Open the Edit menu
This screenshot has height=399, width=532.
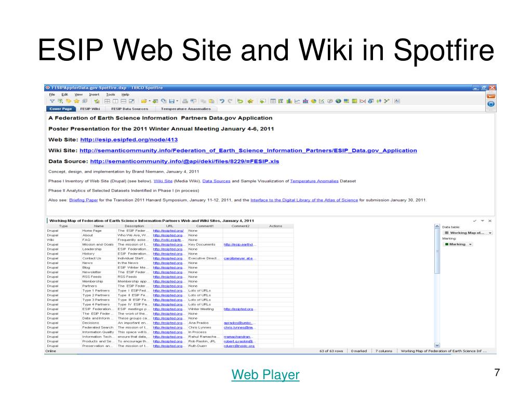[x=64, y=95]
